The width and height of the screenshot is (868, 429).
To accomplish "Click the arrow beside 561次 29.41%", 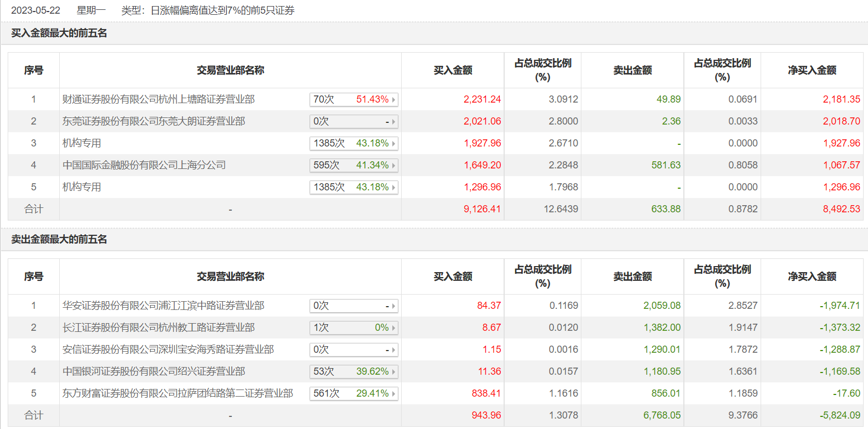I will pos(393,394).
